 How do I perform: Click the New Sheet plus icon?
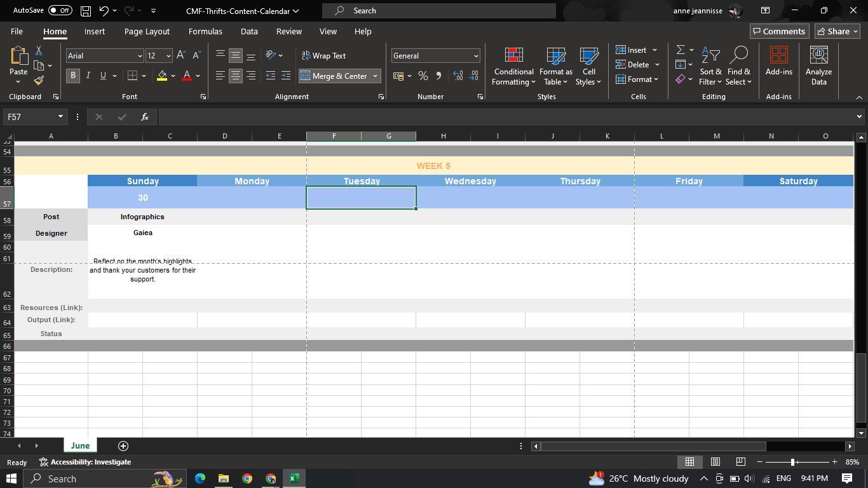pos(123,446)
